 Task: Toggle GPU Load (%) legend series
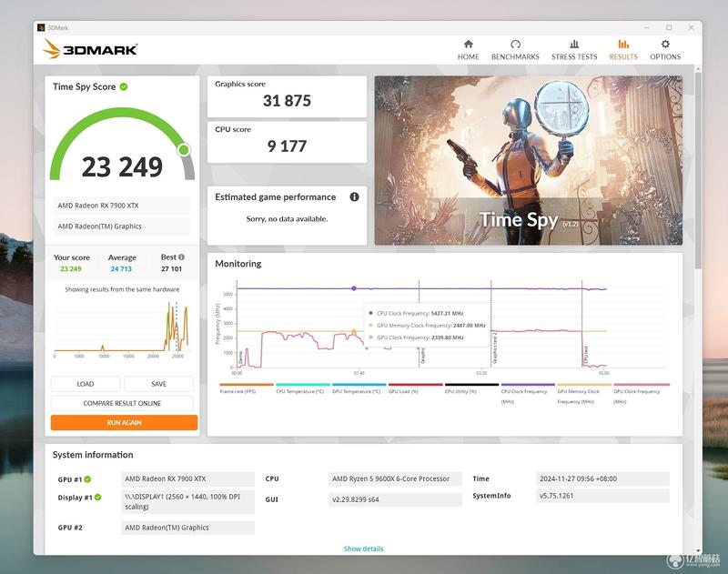click(x=416, y=388)
